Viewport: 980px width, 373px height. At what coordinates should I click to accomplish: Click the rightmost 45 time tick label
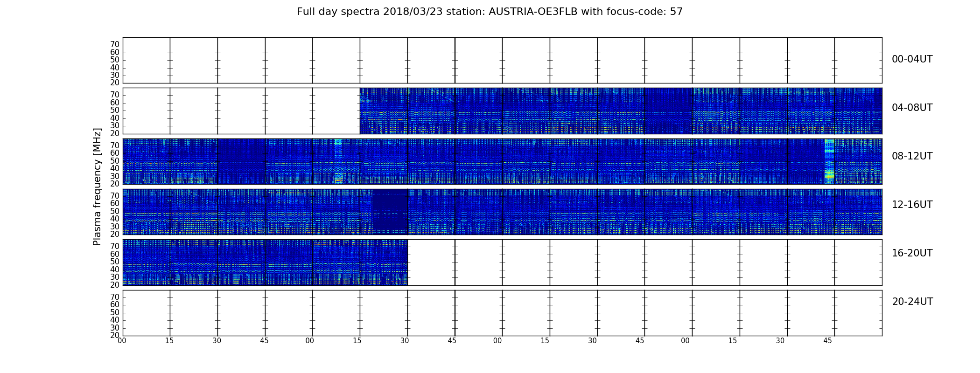[827, 341]
